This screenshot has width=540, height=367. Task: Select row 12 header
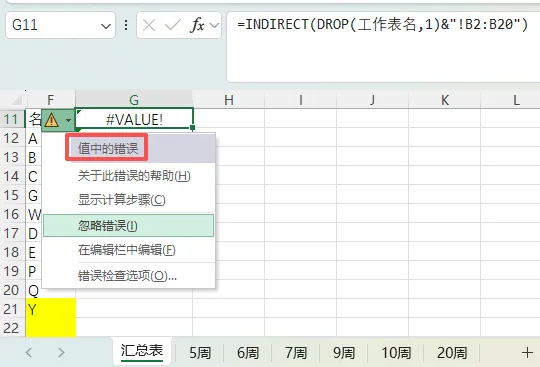pos(11,138)
